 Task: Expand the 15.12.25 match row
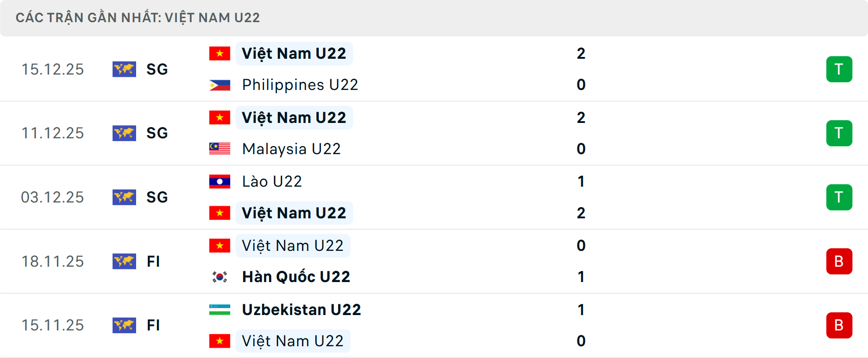point(434,69)
